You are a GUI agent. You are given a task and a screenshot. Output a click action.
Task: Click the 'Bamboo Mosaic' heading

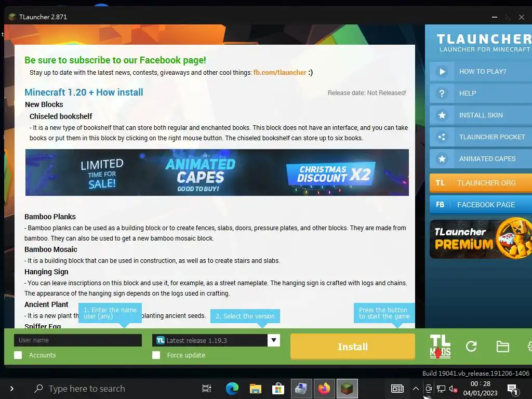[x=50, y=249]
